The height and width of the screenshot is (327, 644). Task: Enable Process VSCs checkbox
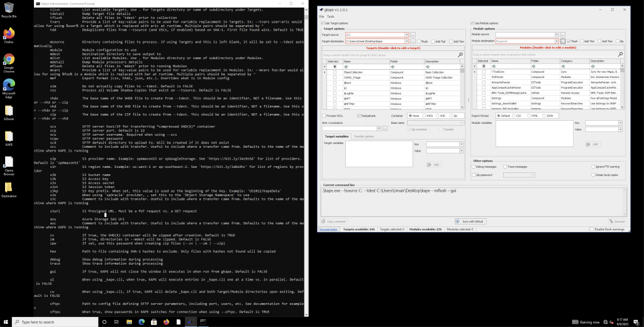tap(324, 116)
